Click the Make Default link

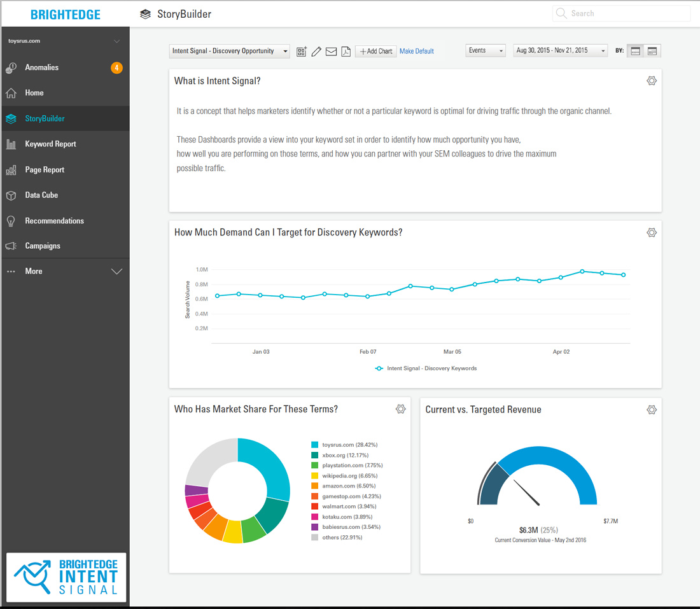[416, 52]
